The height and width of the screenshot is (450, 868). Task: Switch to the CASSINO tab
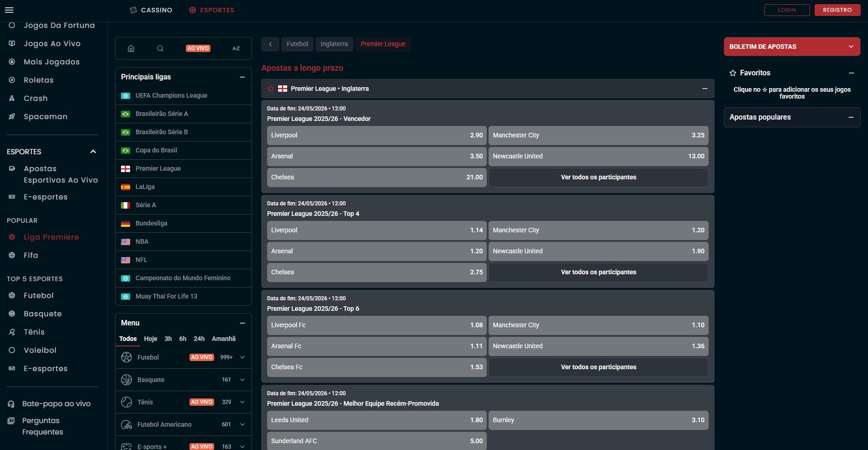(151, 10)
